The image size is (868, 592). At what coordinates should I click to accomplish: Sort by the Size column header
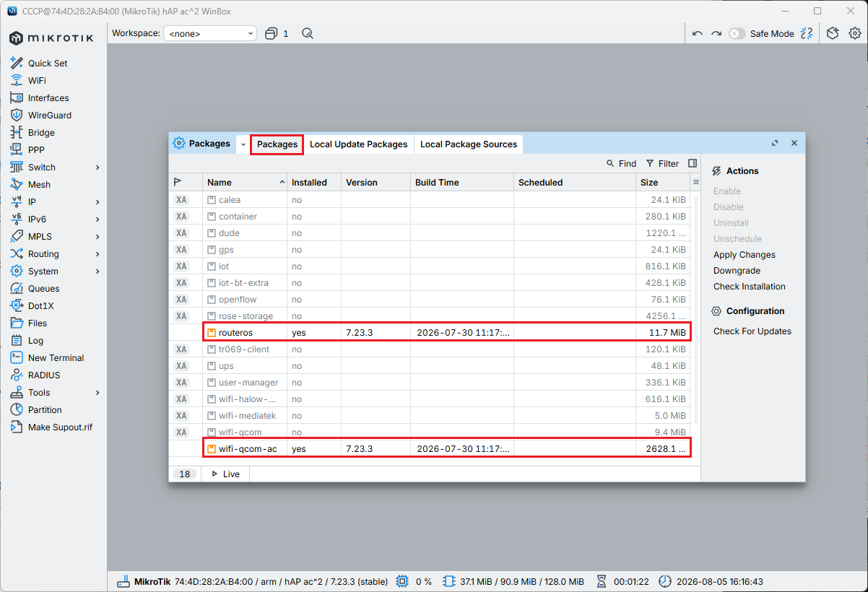tap(663, 183)
